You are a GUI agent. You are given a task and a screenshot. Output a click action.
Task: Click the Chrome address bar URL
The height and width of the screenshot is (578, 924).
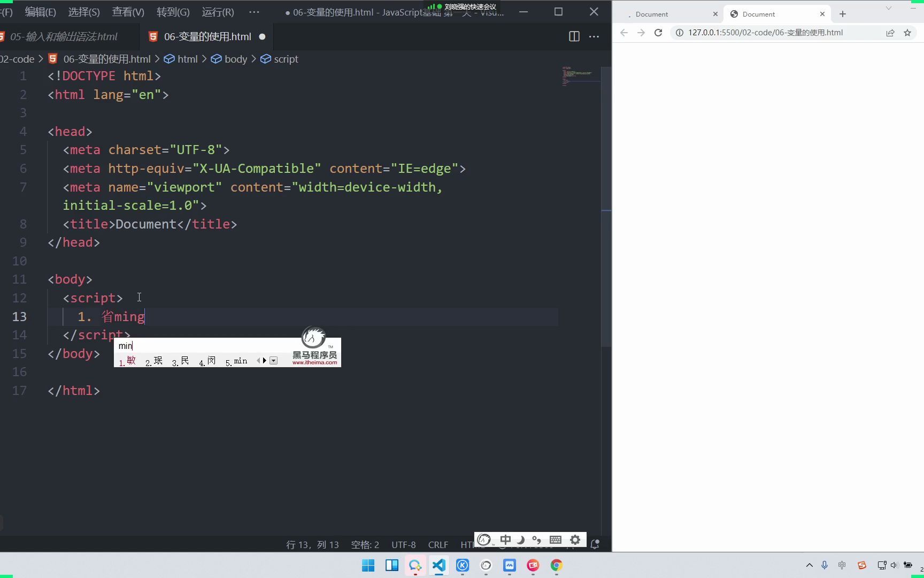(x=766, y=33)
